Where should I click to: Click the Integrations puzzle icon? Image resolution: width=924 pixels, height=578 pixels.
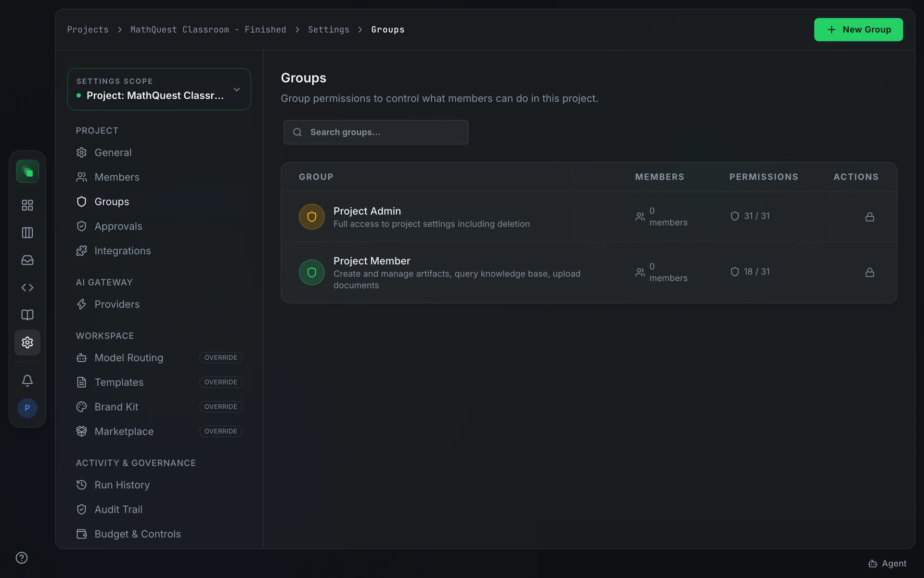pos(82,251)
